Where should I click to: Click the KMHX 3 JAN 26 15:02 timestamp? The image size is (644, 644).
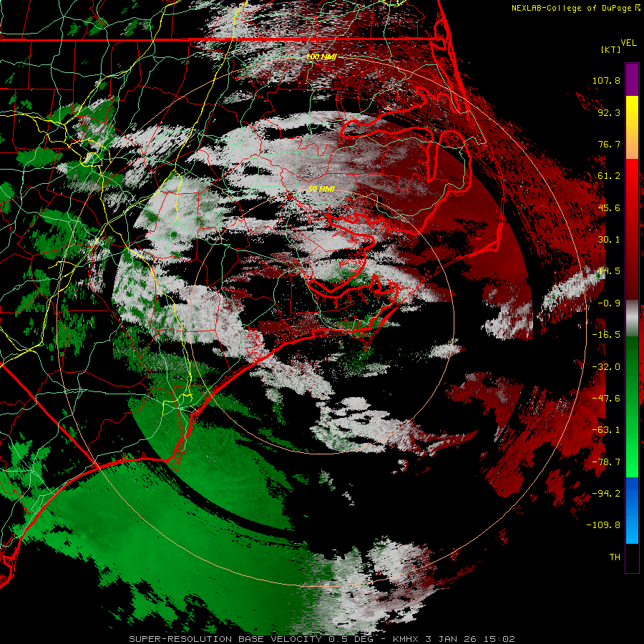[x=454, y=639]
